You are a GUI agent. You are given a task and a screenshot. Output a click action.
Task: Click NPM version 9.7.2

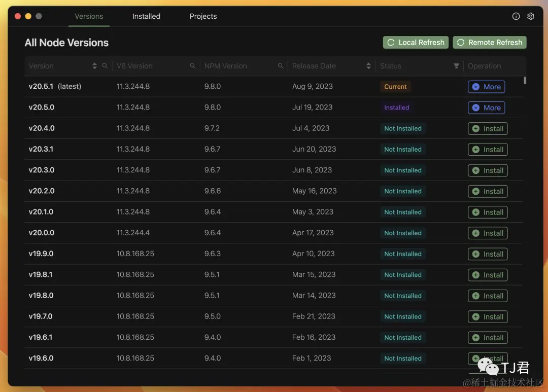tap(212, 128)
